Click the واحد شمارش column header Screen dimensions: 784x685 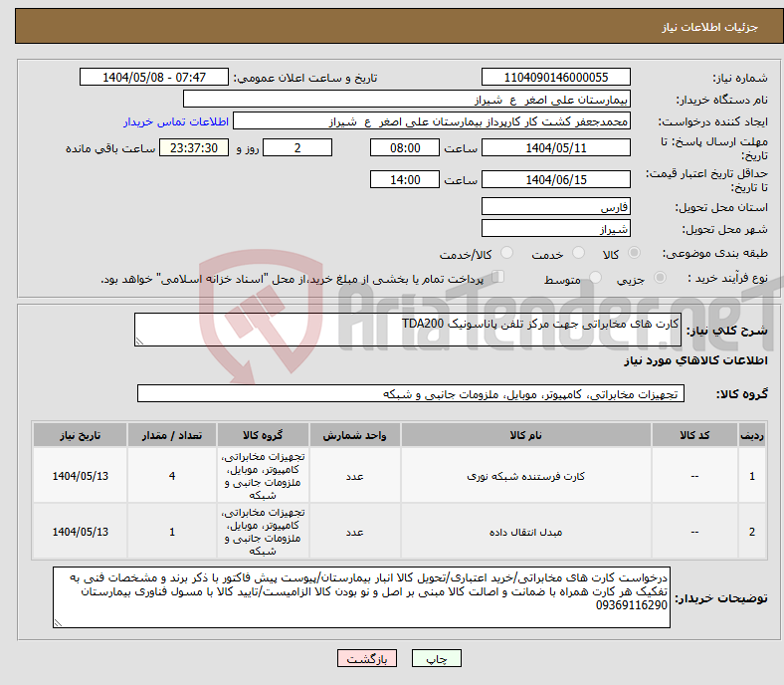tap(354, 435)
